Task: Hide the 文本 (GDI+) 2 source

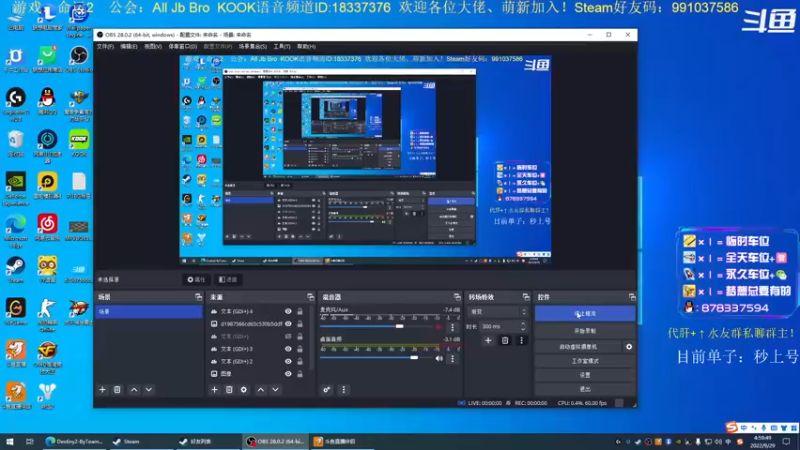Action: click(288, 361)
